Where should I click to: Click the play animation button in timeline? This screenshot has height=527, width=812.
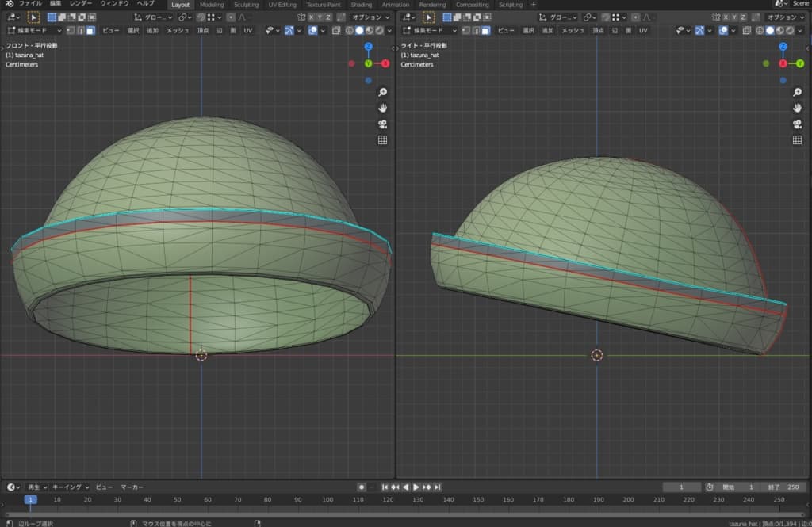pyautogui.click(x=416, y=487)
